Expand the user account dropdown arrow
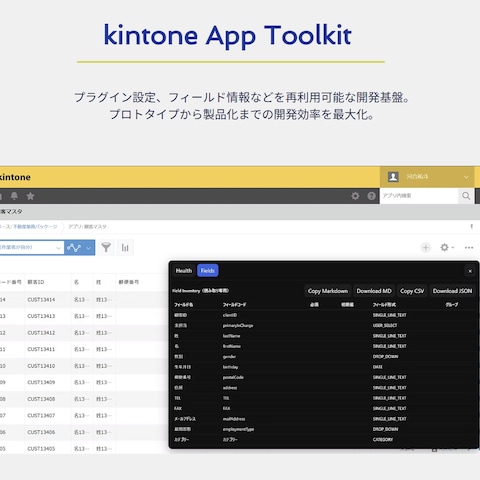Image resolution: width=480 pixels, height=480 pixels. [466, 177]
